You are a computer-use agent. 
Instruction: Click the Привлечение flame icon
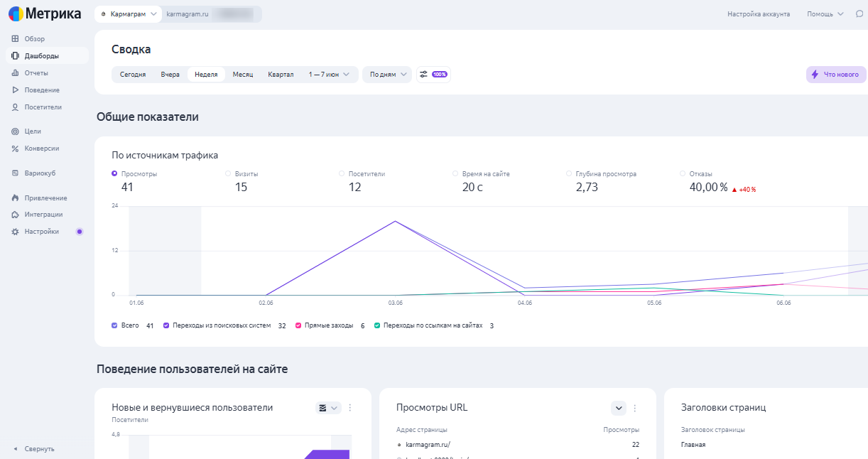(16, 198)
